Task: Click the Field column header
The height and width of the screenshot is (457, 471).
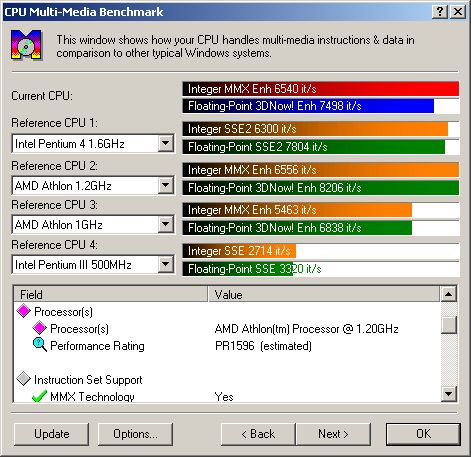Action: click(111, 294)
